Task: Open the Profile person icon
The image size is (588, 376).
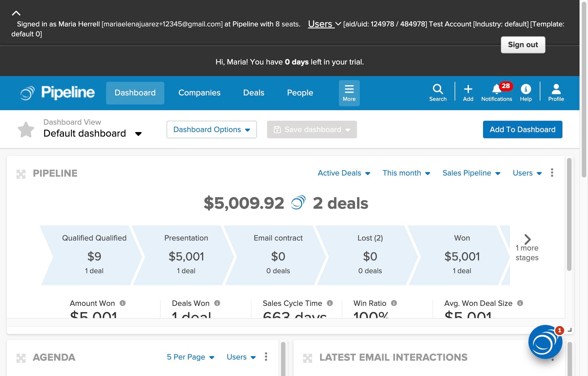Action: 556,89
